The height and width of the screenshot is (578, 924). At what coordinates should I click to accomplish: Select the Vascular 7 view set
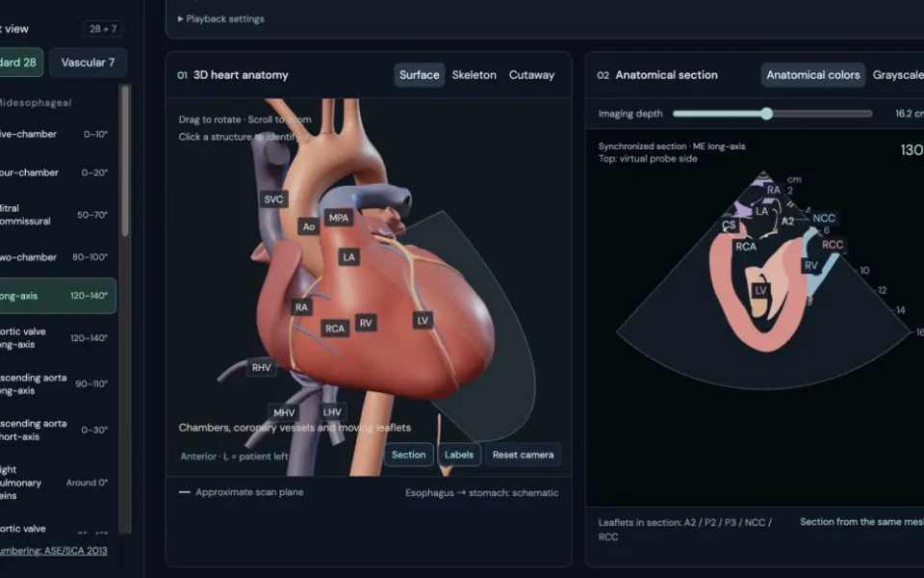pos(88,63)
